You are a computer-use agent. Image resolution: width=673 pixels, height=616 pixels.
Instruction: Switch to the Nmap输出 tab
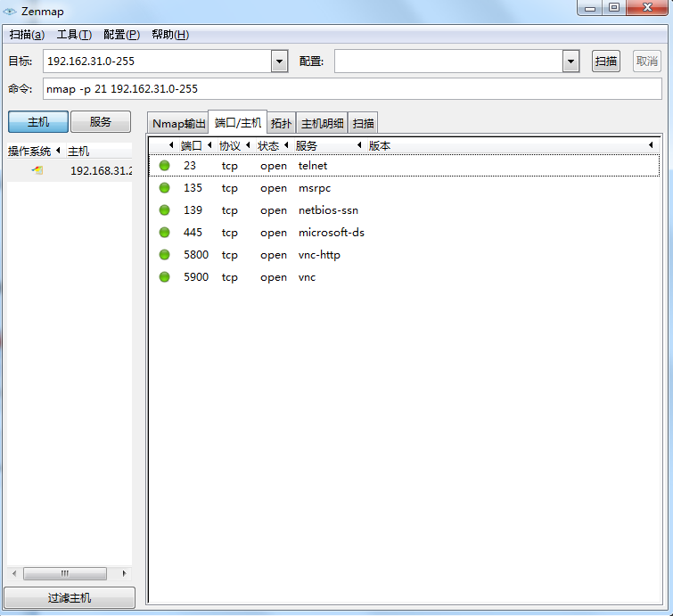178,124
